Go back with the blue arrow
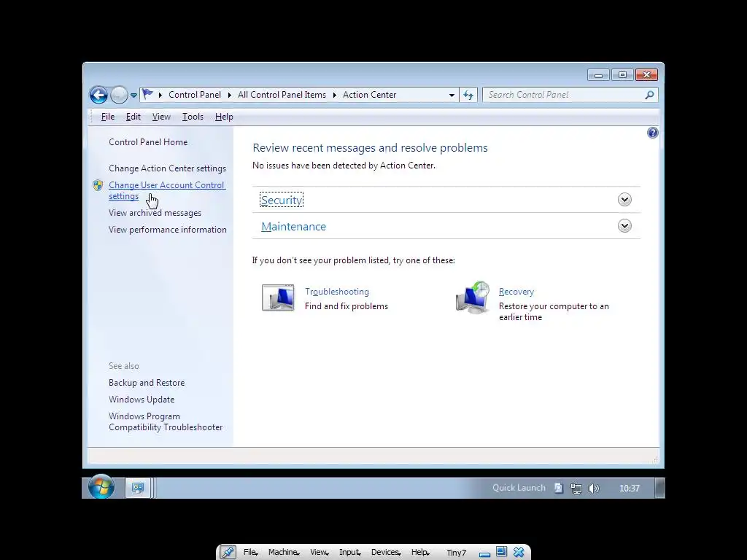This screenshot has width=747, height=560. pyautogui.click(x=98, y=95)
